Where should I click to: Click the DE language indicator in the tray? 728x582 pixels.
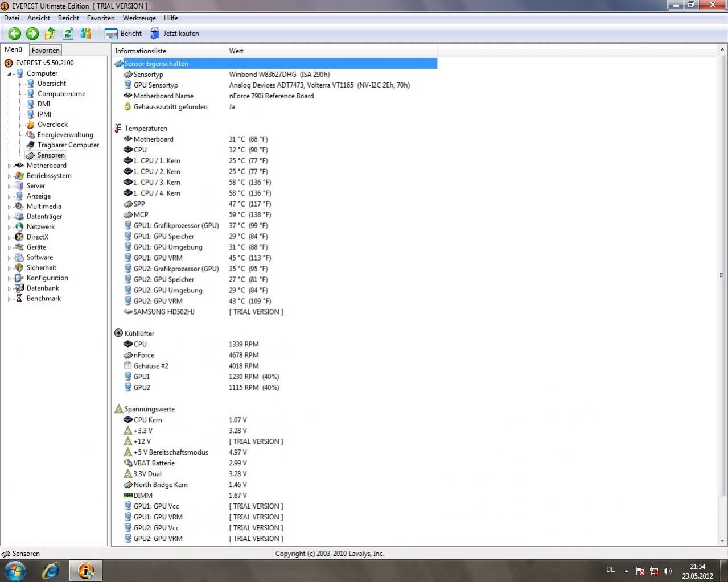[x=610, y=569]
